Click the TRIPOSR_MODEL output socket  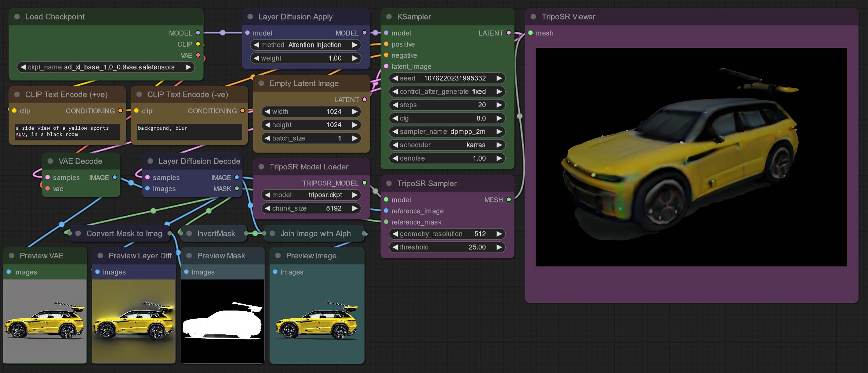(364, 183)
